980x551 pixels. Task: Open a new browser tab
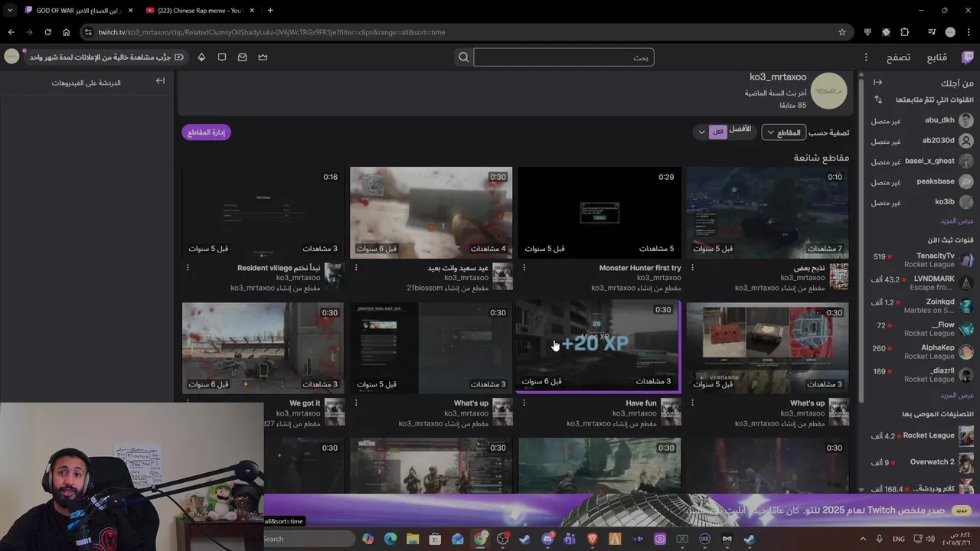270,10
